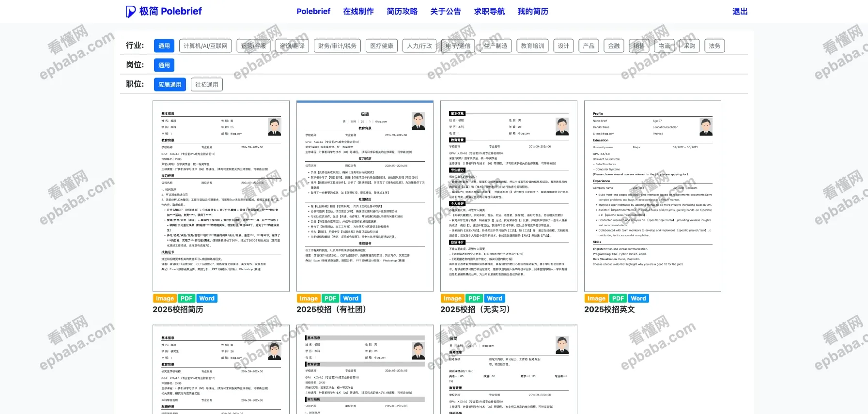Viewport: 868px width, 414px height.
Task: Download 2025校招（有社团）as PDF
Action: point(330,298)
